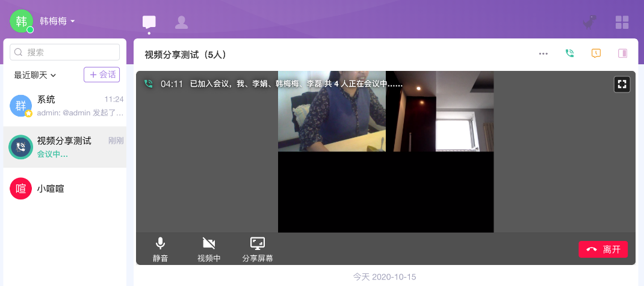The image size is (644, 286).
Task: Click 分享屏幕 to share the screen
Action: click(x=258, y=249)
